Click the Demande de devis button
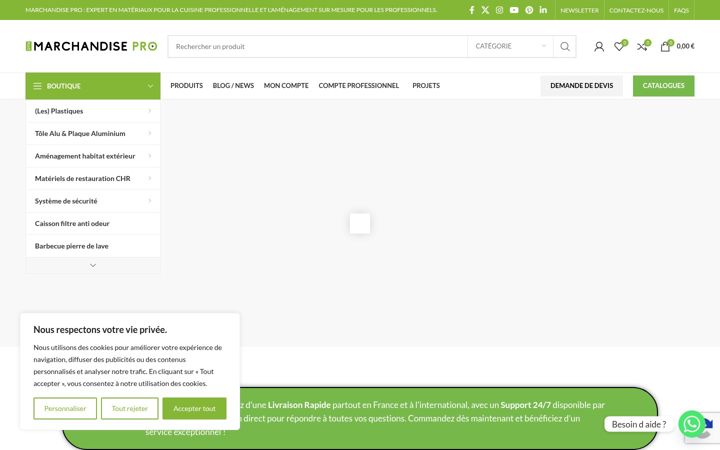 coord(581,86)
